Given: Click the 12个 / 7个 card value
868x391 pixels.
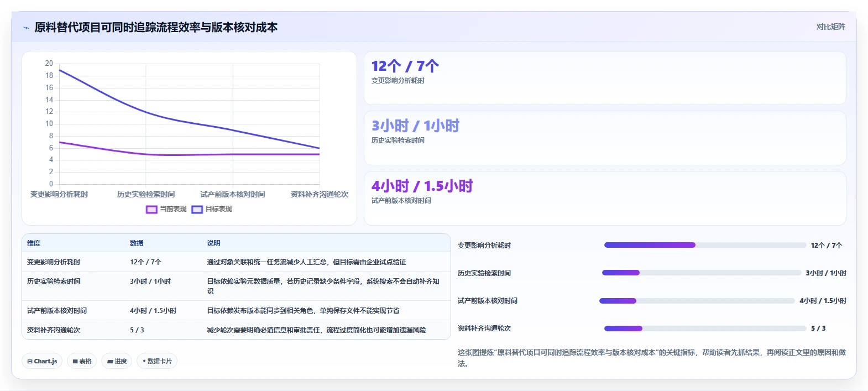Looking at the screenshot, I should coord(405,66).
